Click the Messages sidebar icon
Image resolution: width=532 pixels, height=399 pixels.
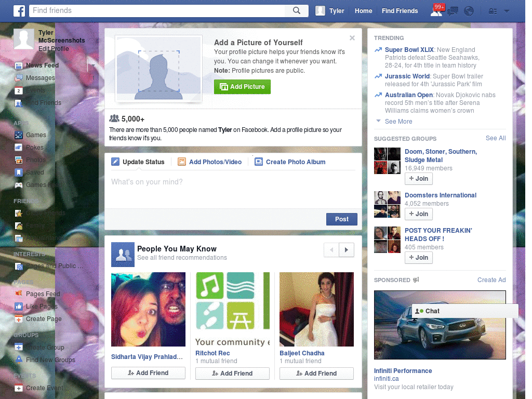pos(19,78)
